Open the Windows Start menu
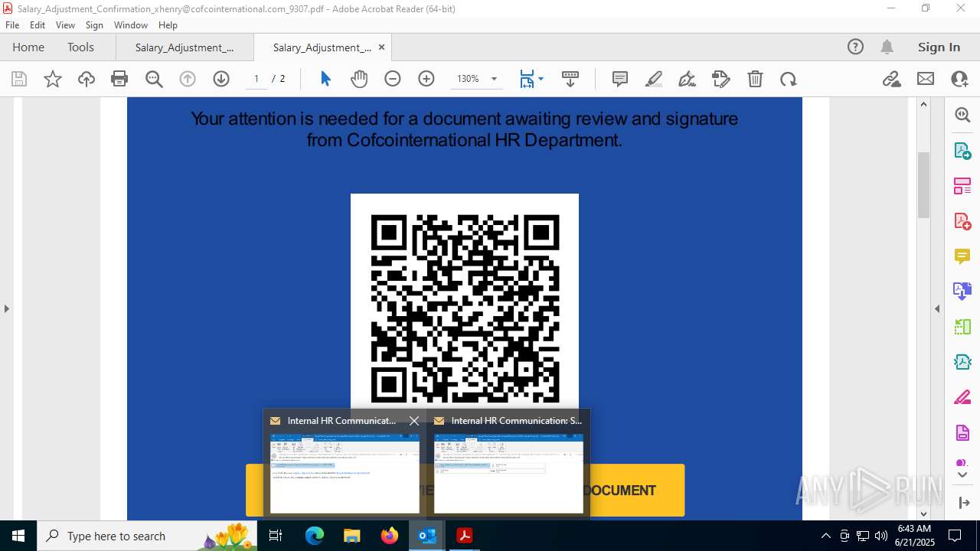 pyautogui.click(x=18, y=536)
